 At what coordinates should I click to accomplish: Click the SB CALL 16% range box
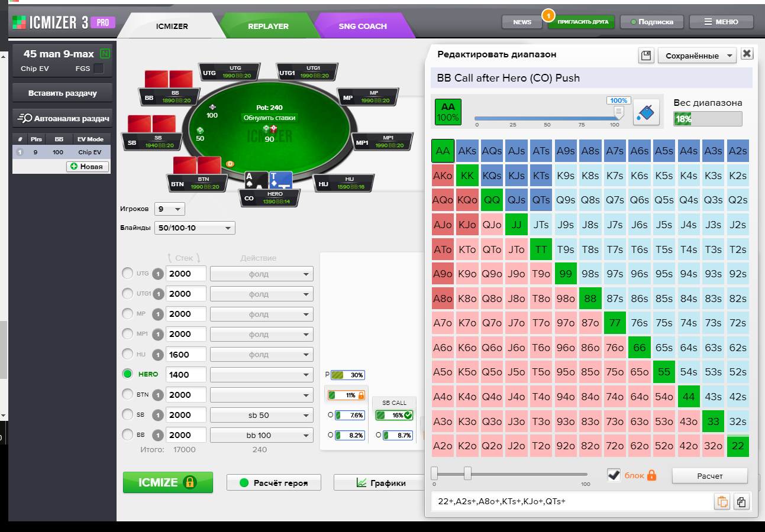coord(394,415)
